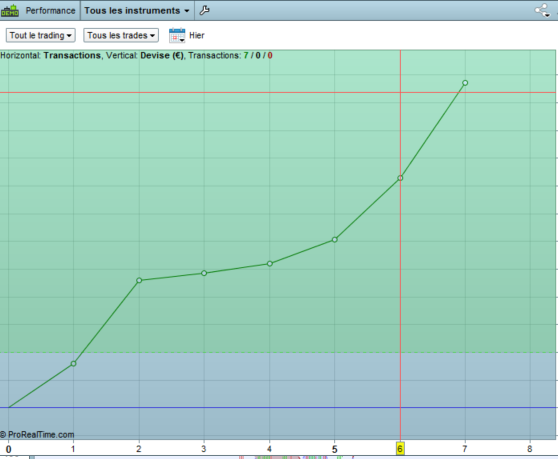Click the 8 label on horizontal axis
This screenshot has width=558, height=459.
point(530,449)
